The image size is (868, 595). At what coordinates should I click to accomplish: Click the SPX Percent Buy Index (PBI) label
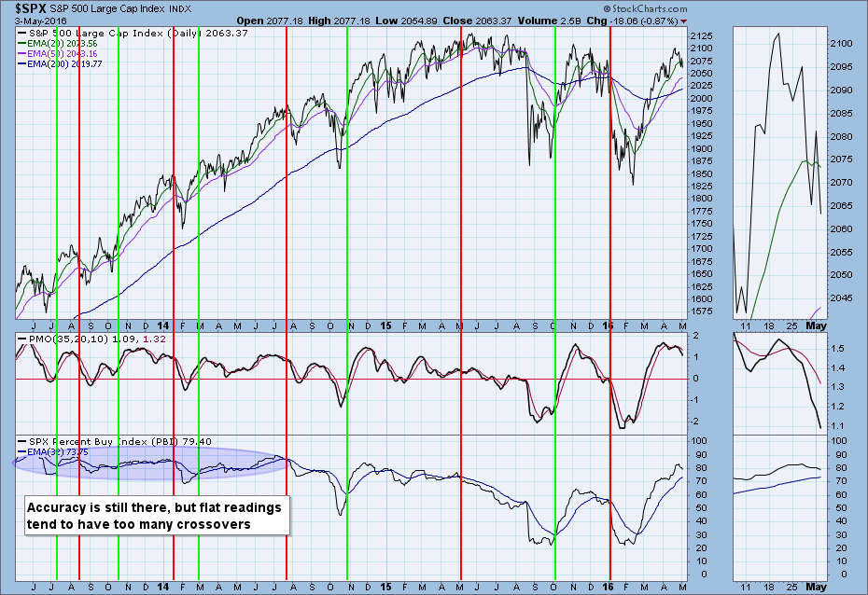(105, 441)
